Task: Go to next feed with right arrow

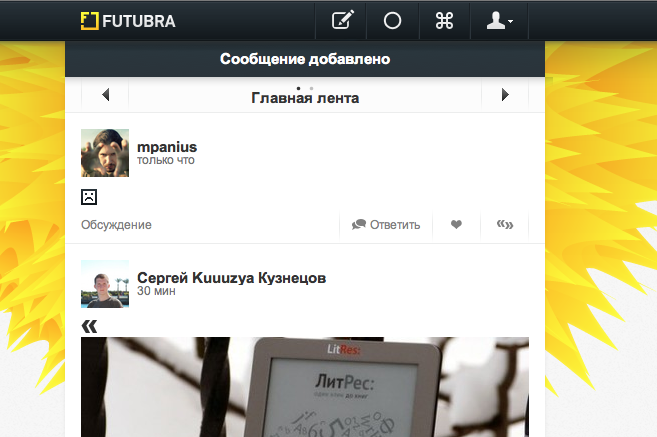Action: pos(505,96)
